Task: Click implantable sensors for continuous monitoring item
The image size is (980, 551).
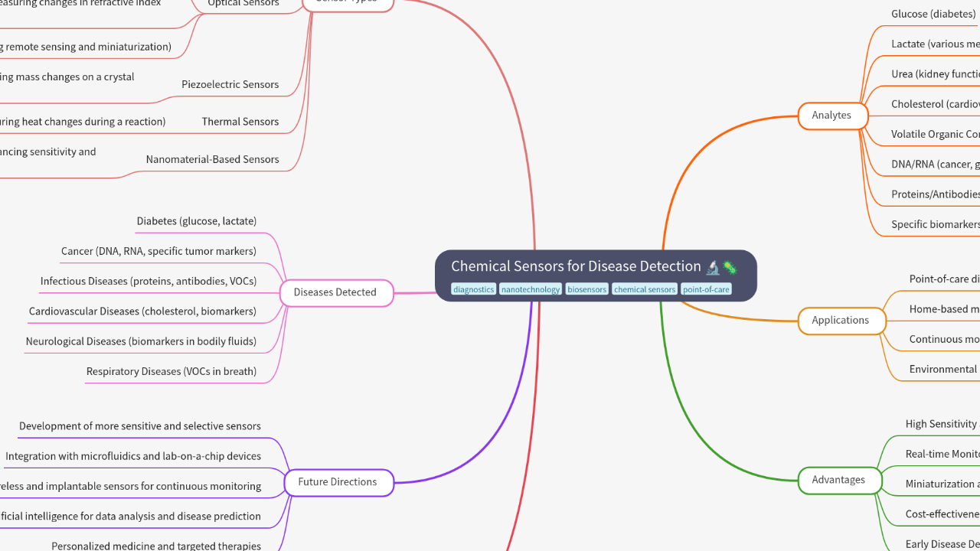Action: pyautogui.click(x=130, y=486)
